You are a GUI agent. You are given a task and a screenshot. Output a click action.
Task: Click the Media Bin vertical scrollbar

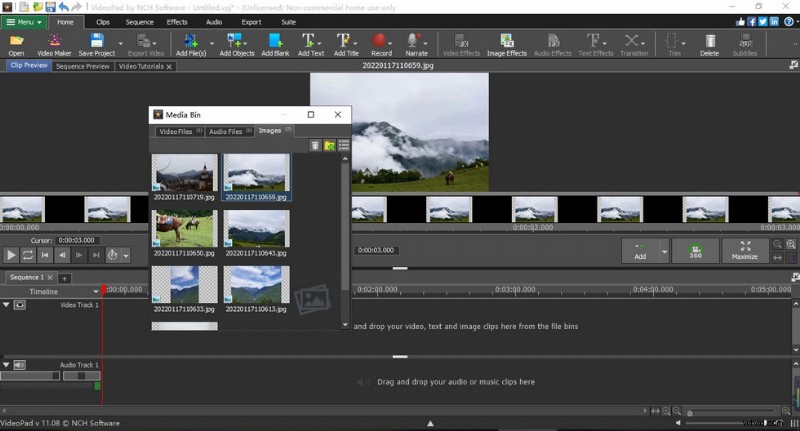coord(345,242)
